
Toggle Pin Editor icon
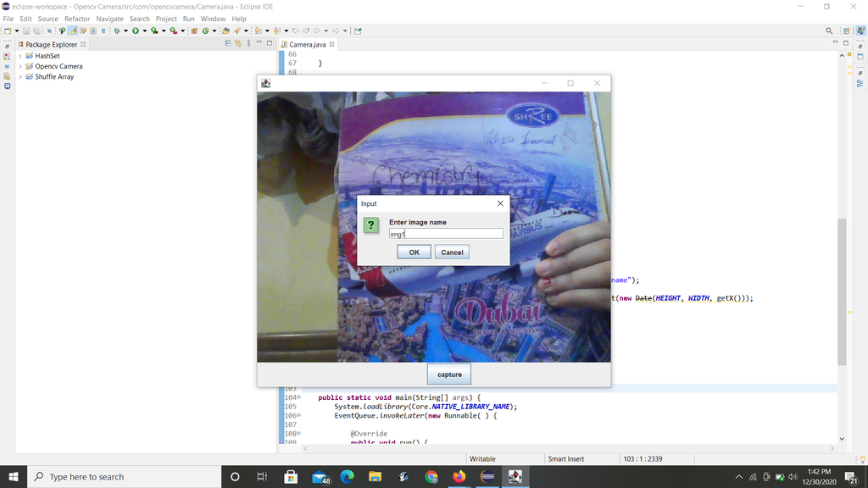[358, 31]
